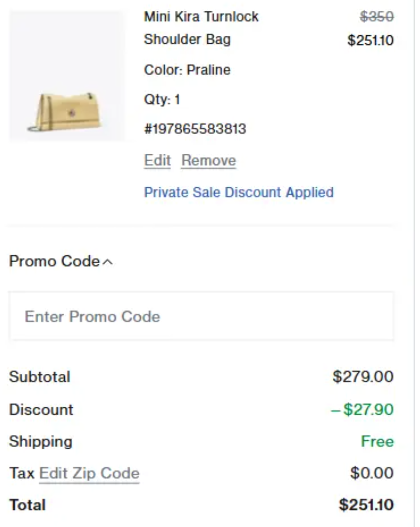Image resolution: width=420 pixels, height=527 pixels.
Task: Click the bold Total $251.10 amount
Action: [x=366, y=505]
